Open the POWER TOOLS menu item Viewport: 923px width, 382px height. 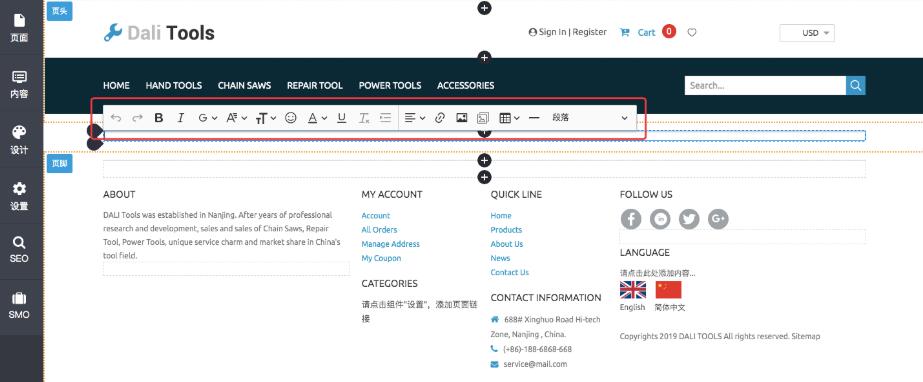click(x=390, y=85)
